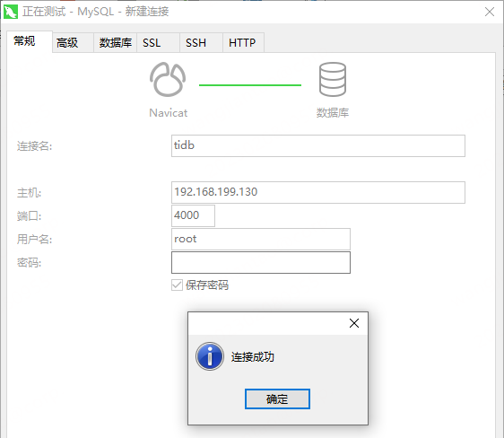
Task: Open the HTTP tab
Action: 243,42
